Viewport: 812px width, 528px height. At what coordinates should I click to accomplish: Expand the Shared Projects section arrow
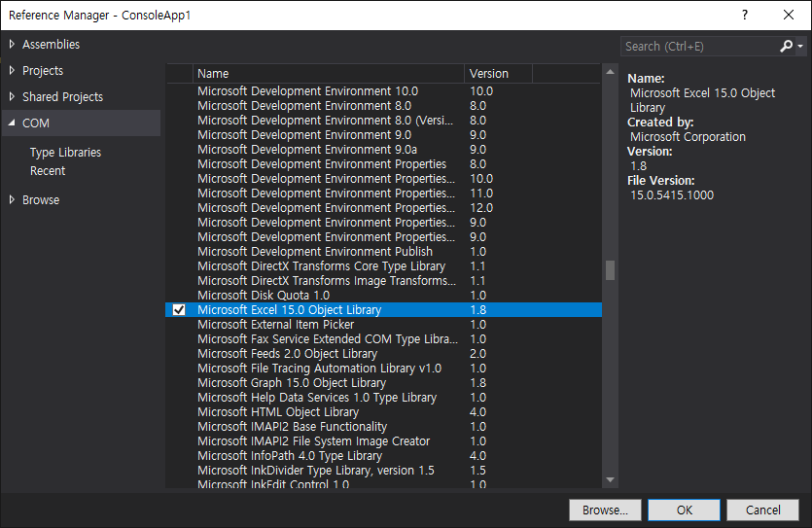12,96
